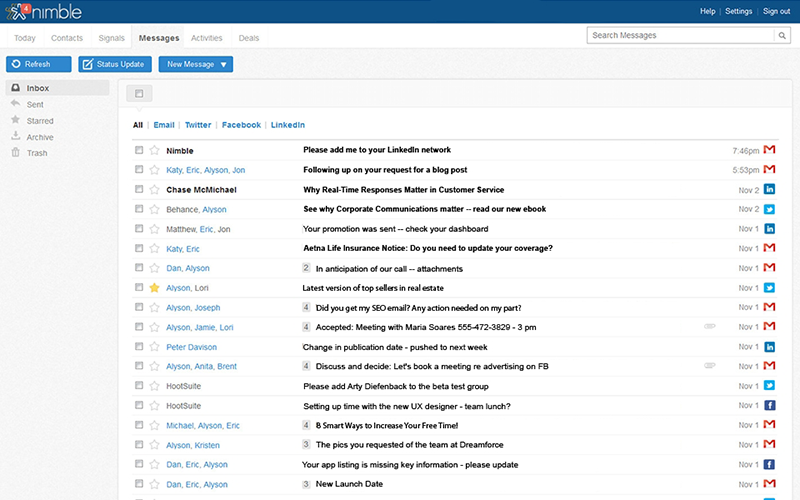The height and width of the screenshot is (500, 800).
Task: Open the Help link
Action: click(707, 11)
